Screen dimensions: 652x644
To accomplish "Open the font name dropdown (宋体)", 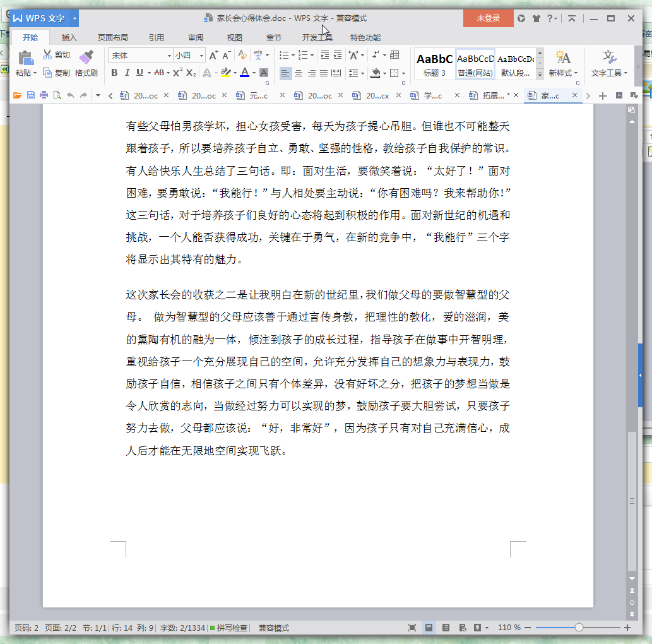I will 169,56.
